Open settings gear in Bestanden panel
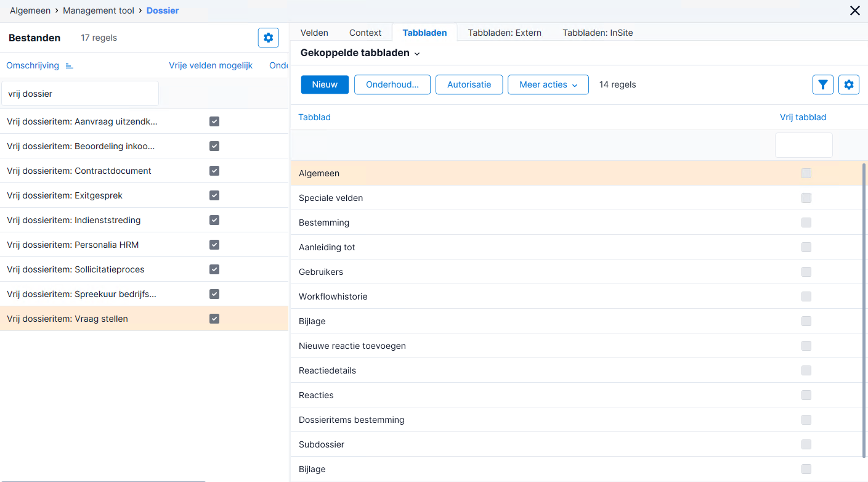The image size is (868, 482). pyautogui.click(x=269, y=38)
